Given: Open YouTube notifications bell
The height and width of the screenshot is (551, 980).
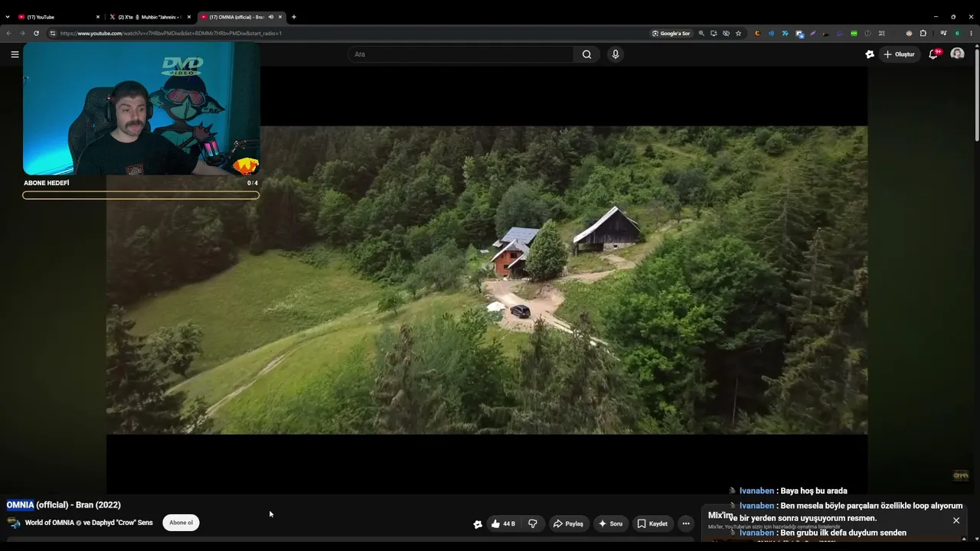Looking at the screenshot, I should click(x=933, y=54).
